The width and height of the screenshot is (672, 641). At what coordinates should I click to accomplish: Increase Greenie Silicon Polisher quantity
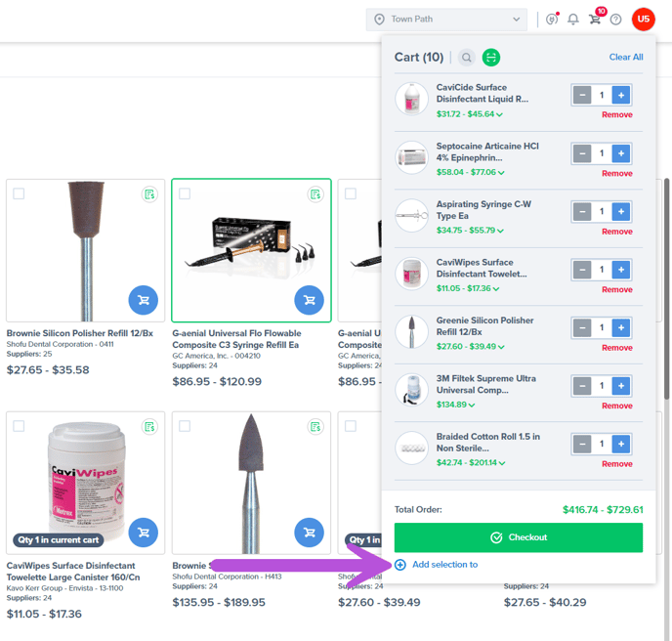click(620, 328)
